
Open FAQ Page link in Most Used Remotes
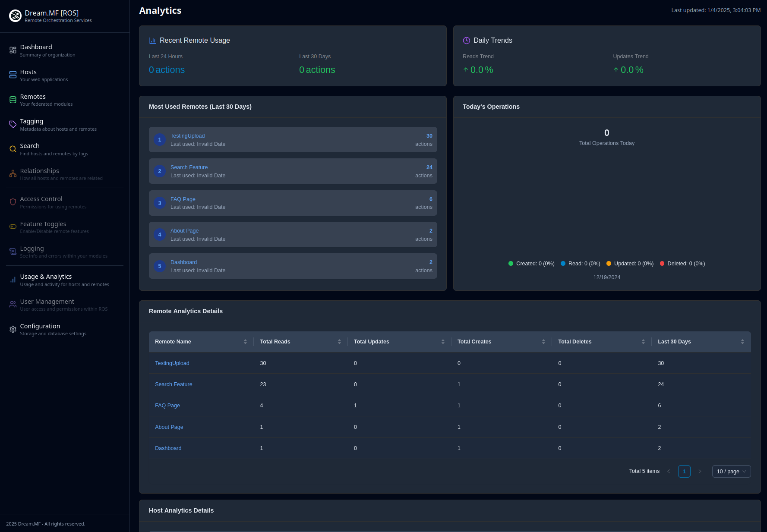click(183, 199)
